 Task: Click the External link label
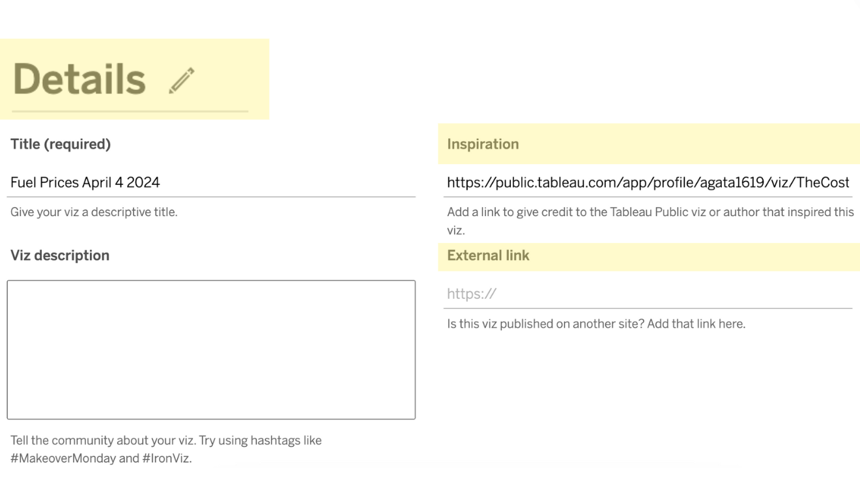(x=488, y=255)
